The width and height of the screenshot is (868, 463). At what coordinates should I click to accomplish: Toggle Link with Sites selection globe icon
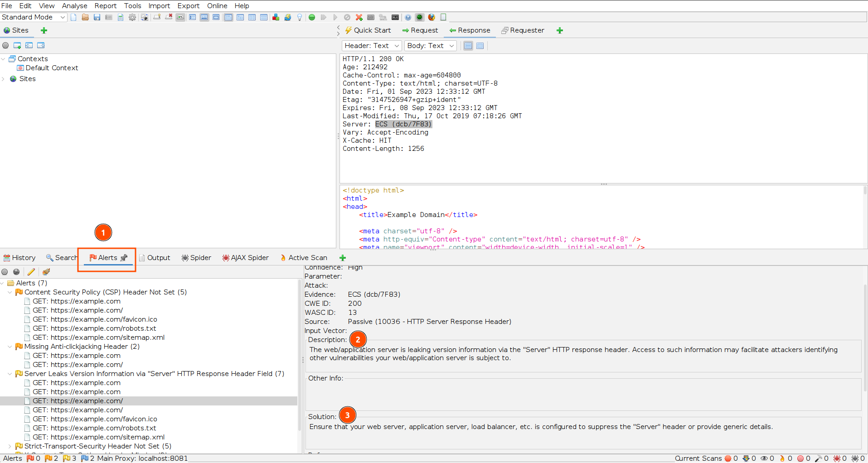16,272
